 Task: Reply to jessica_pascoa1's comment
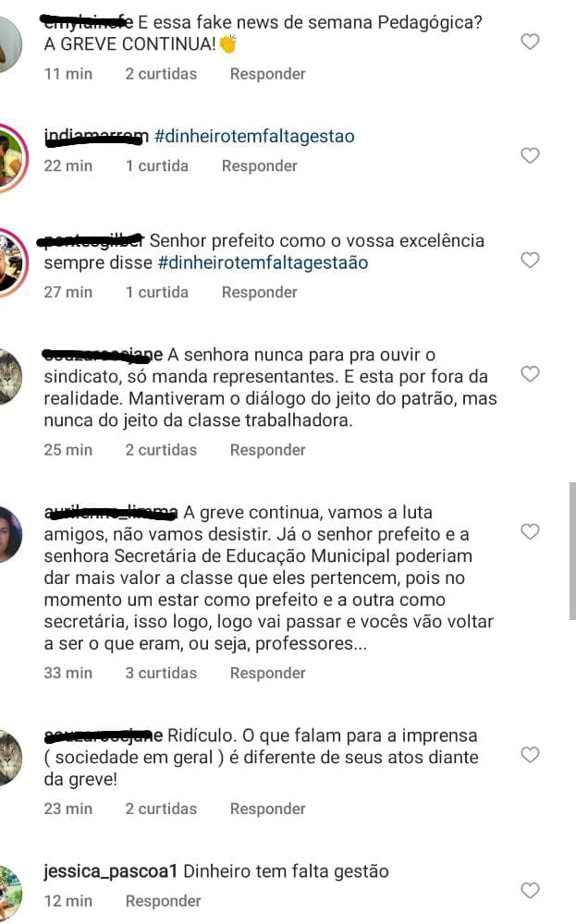point(164,900)
